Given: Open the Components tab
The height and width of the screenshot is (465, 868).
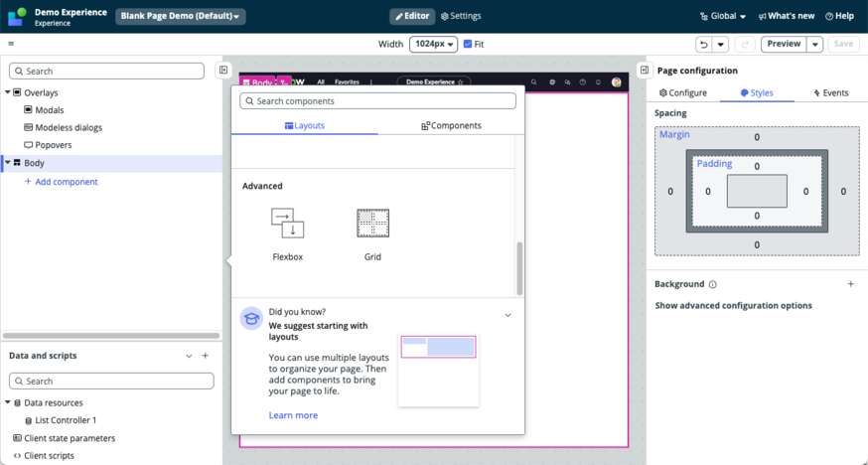Looking at the screenshot, I should coord(451,125).
